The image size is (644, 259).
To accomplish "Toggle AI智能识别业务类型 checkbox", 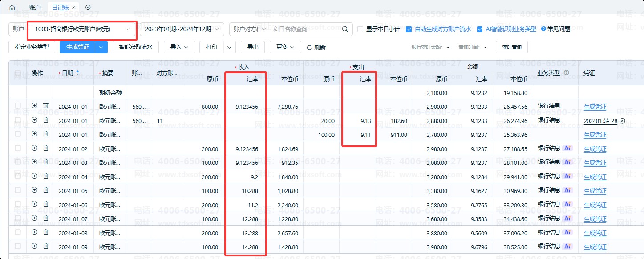I will coord(480,29).
